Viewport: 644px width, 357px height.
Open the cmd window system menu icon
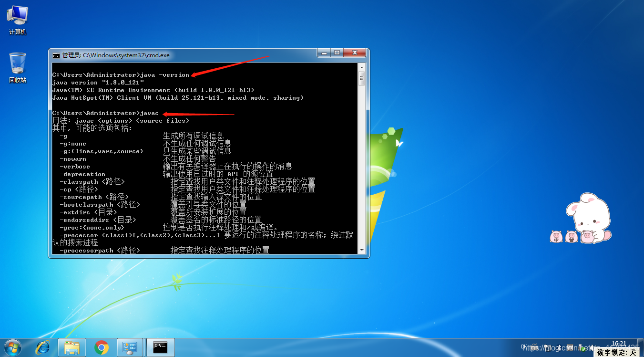pyautogui.click(x=56, y=55)
